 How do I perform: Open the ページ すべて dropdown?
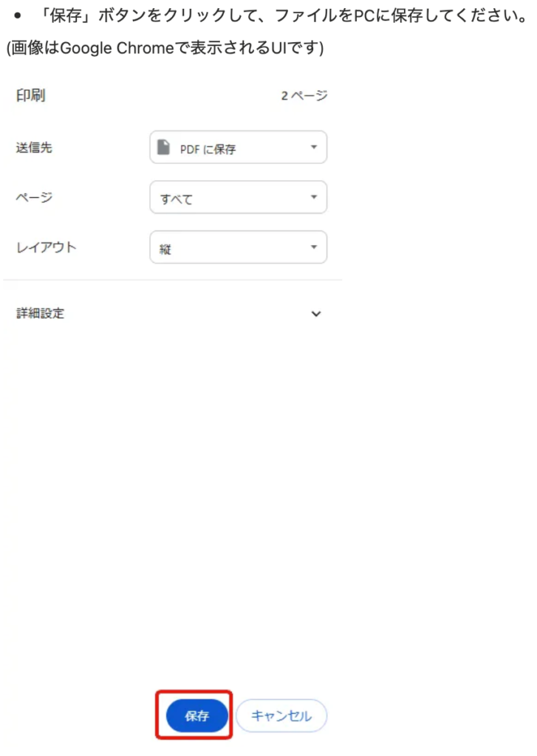click(x=239, y=197)
